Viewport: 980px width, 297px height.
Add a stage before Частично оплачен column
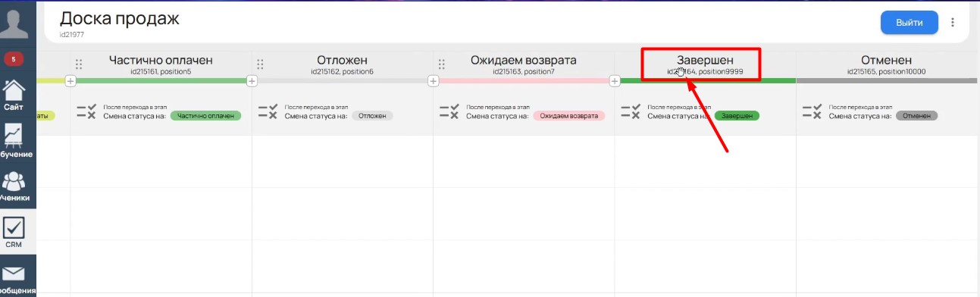point(70,80)
